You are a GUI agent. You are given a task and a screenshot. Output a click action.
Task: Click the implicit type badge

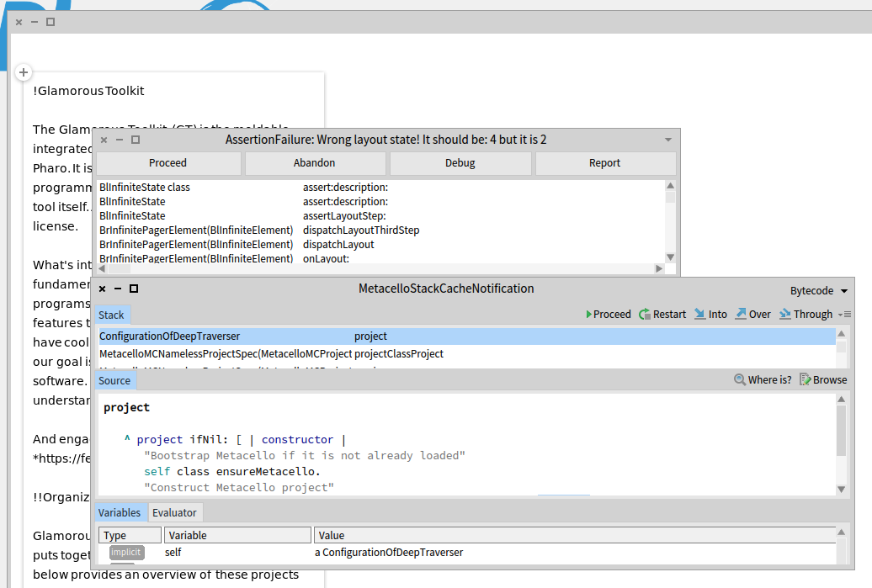126,552
